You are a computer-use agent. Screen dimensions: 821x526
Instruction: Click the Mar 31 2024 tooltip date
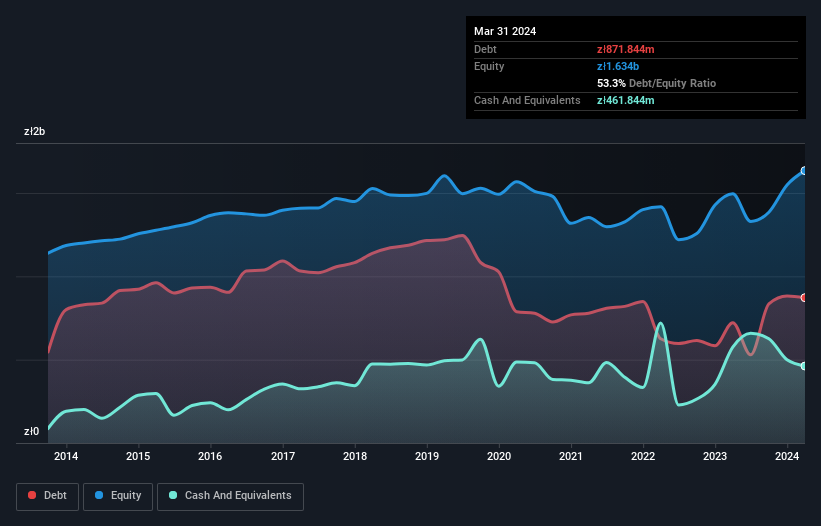pyautogui.click(x=505, y=31)
